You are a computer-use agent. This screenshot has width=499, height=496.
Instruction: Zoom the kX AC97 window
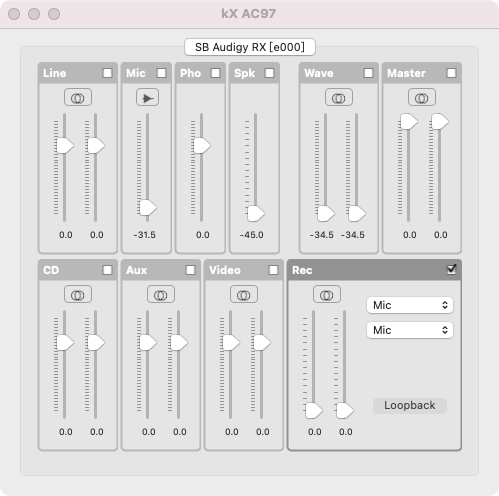coord(54,14)
